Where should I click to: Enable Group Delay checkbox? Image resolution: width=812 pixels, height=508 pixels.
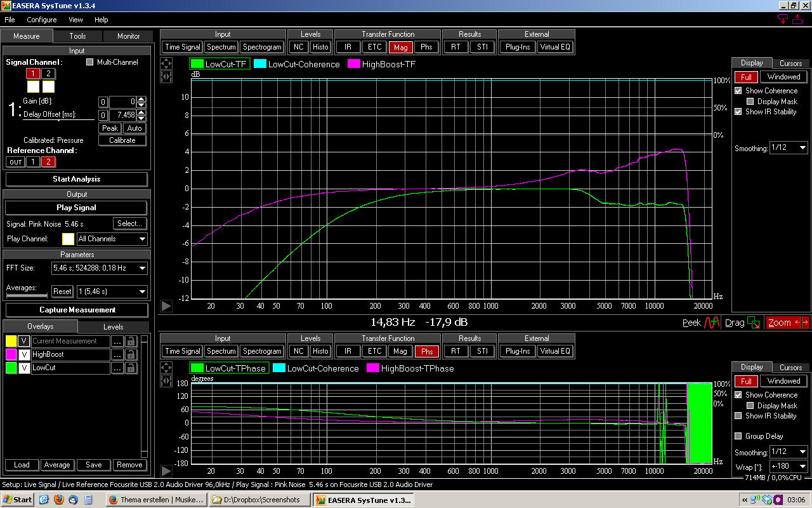click(x=738, y=436)
